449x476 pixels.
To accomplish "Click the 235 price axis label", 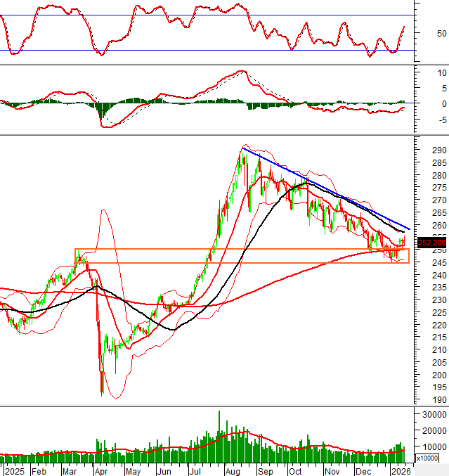I will pos(439,288).
